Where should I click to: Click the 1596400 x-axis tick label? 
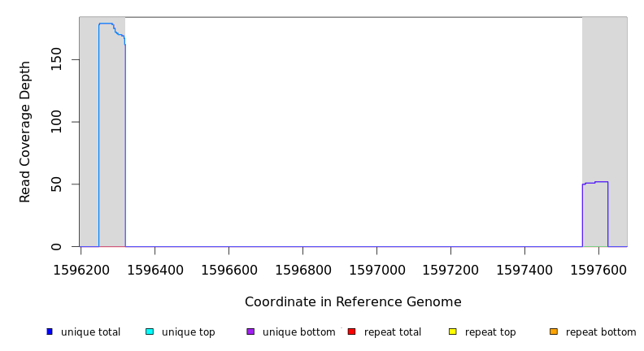pos(154,269)
